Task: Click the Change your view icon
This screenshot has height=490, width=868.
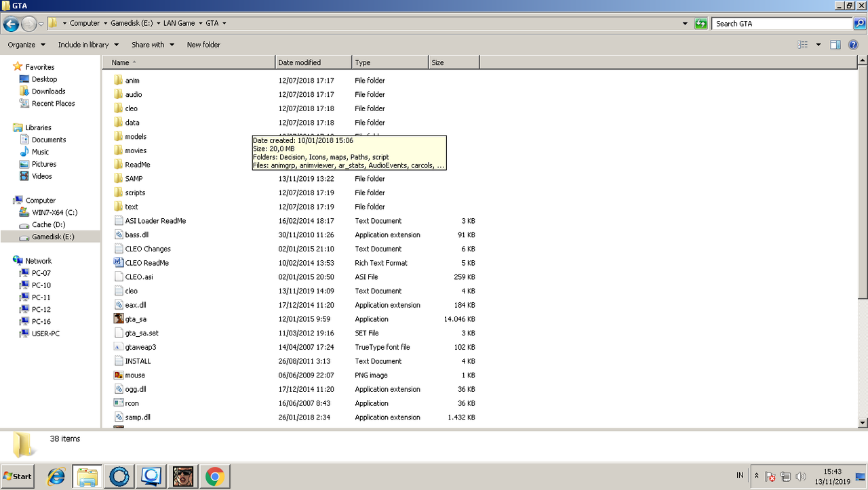Action: coord(803,45)
